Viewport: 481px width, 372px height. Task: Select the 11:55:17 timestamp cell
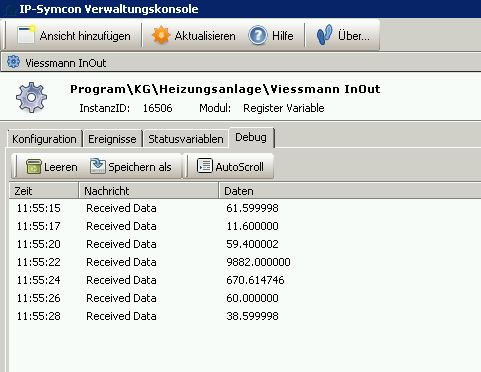pos(39,226)
